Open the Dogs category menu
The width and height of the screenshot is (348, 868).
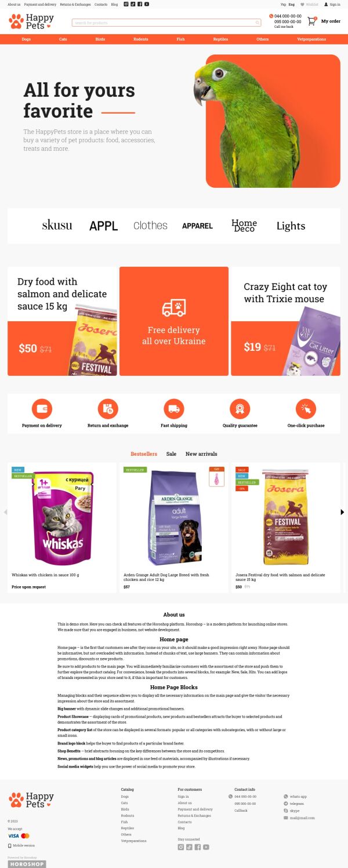(x=26, y=39)
